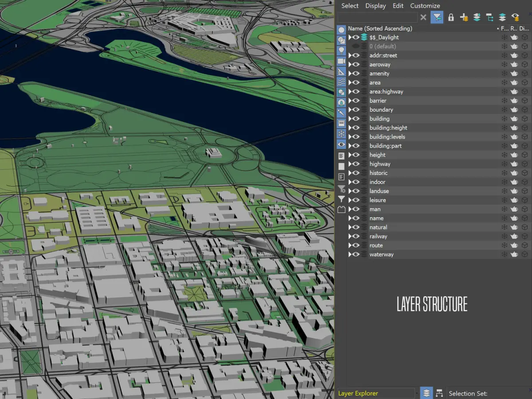Select the railway layer row
The height and width of the screenshot is (399, 532).
[378, 236]
